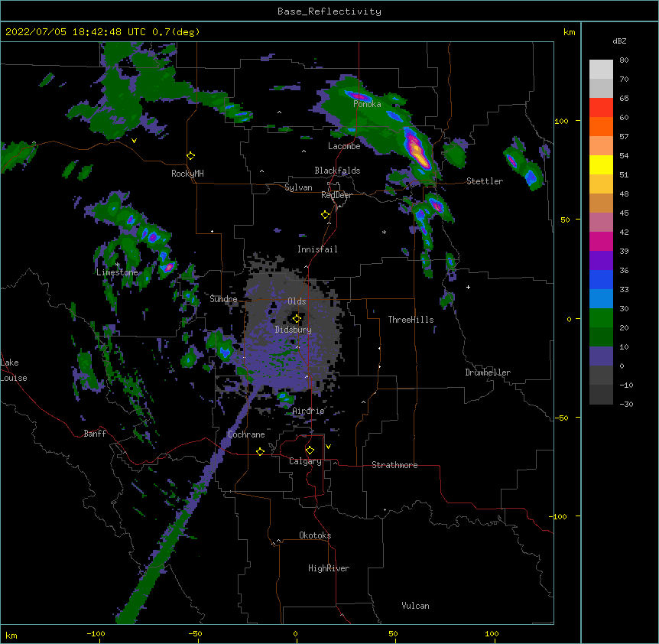Click the yellow V marker right of Calgary diamond
Image resolution: width=659 pixels, height=644 pixels.
pyautogui.click(x=328, y=447)
